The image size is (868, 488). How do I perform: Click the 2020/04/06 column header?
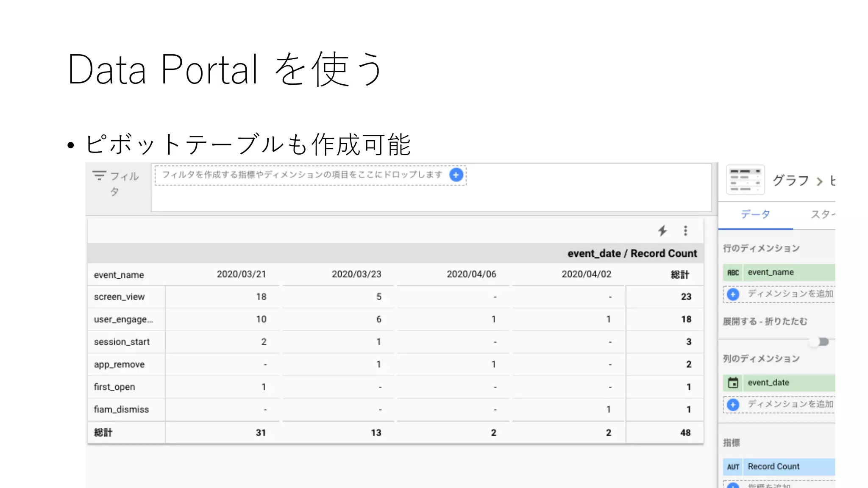(471, 274)
